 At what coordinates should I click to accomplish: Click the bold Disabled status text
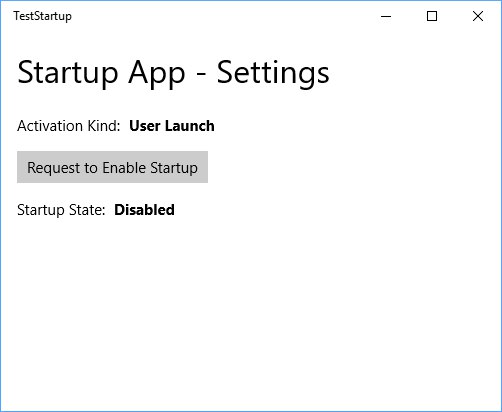[x=144, y=210]
